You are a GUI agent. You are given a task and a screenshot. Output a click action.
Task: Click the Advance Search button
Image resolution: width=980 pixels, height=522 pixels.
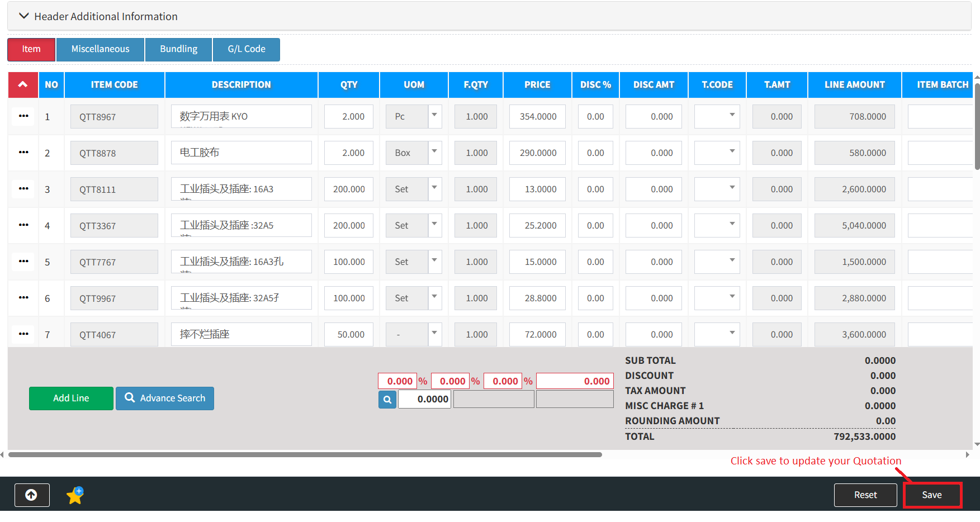[x=165, y=398]
